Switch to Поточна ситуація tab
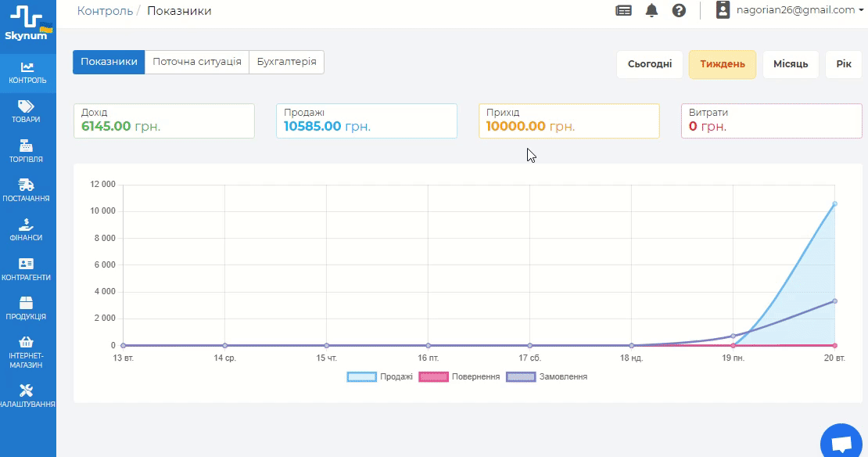The height and width of the screenshot is (457, 868). pyautogui.click(x=197, y=62)
